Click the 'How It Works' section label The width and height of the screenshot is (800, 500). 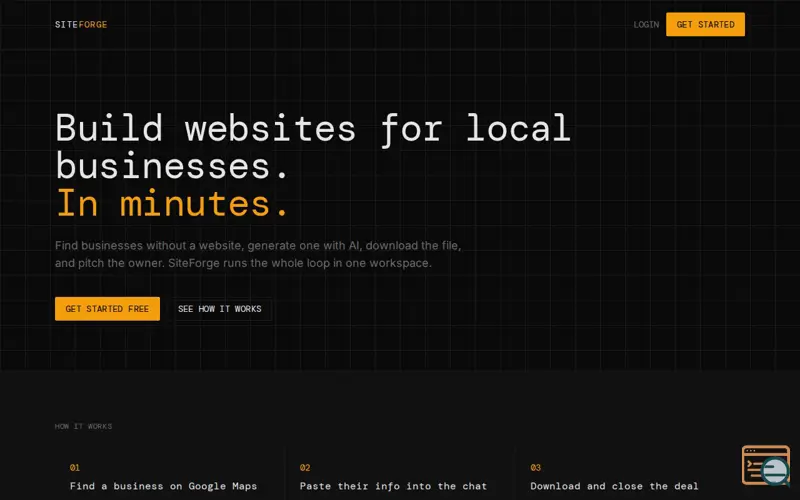tap(83, 426)
